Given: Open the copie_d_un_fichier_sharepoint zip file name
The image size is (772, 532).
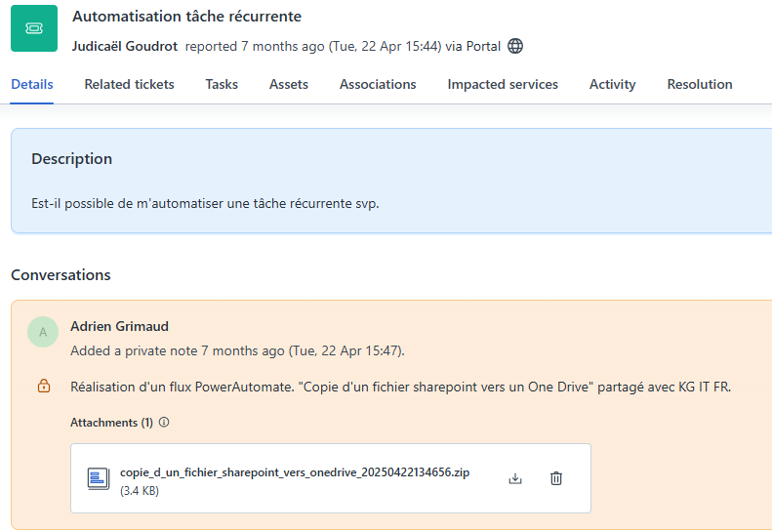Looking at the screenshot, I should click(x=295, y=472).
